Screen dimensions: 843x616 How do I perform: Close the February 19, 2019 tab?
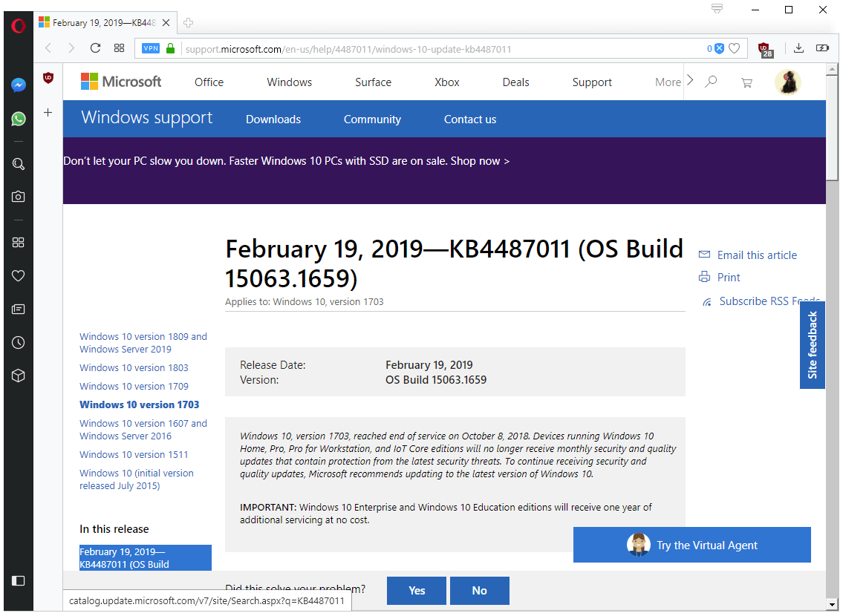click(x=166, y=22)
